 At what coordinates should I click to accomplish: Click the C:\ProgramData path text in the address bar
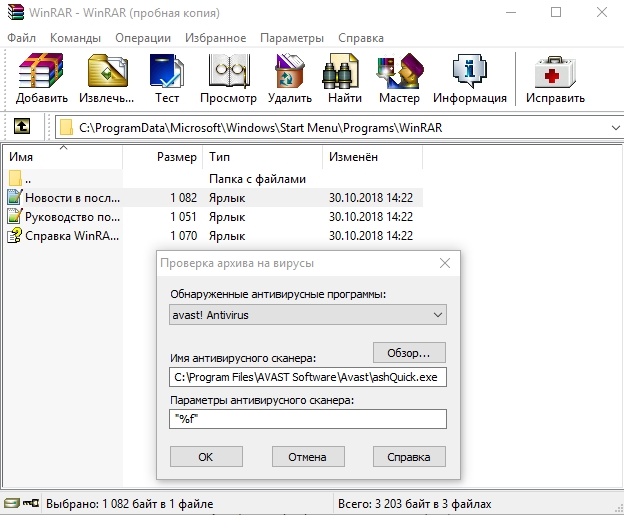[261, 128]
